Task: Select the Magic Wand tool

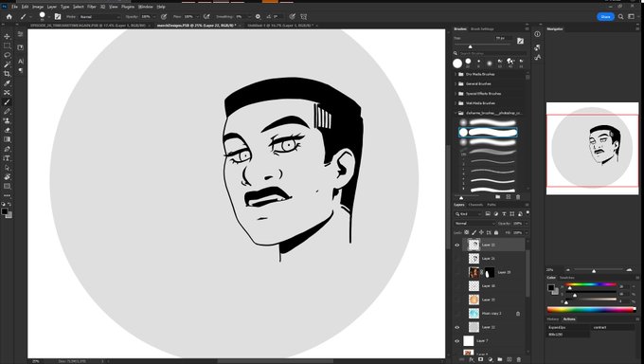Action: [x=7, y=64]
